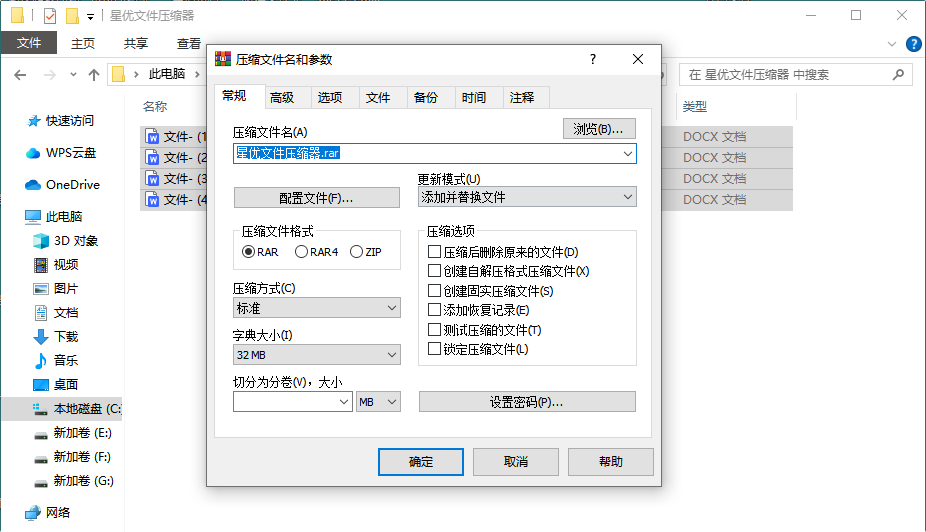926x532 pixels.
Task: Switch to the 选项 tab
Action: click(x=330, y=97)
